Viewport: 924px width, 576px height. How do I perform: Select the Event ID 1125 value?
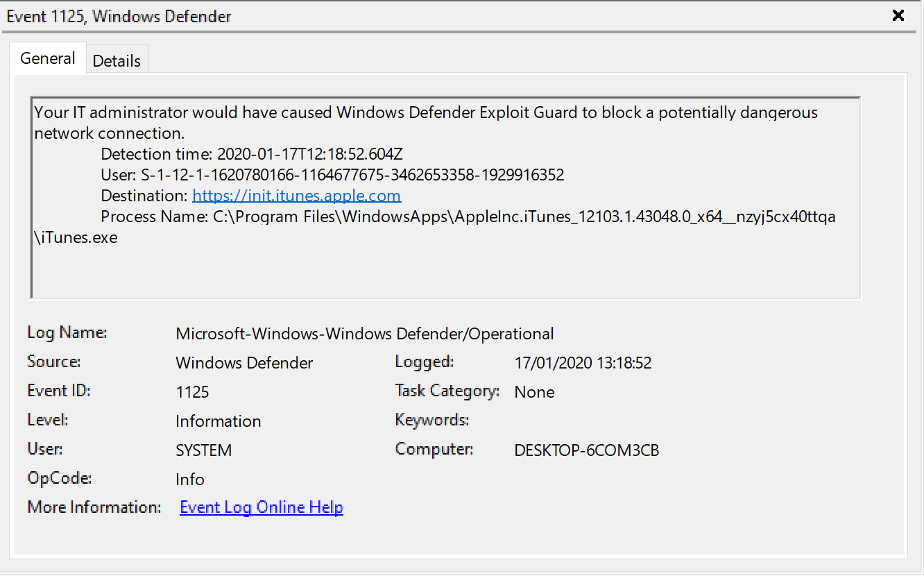192,391
